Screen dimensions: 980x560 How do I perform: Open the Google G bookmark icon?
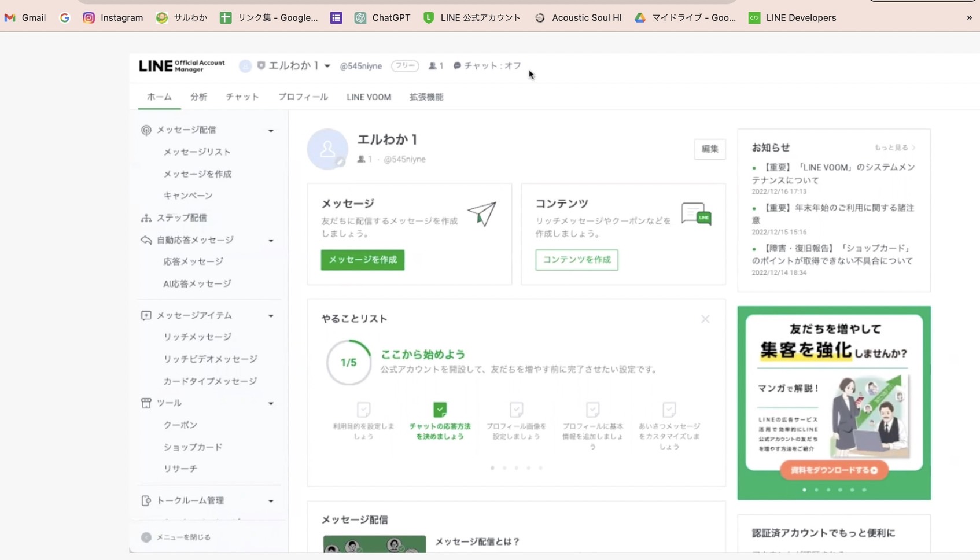point(65,17)
